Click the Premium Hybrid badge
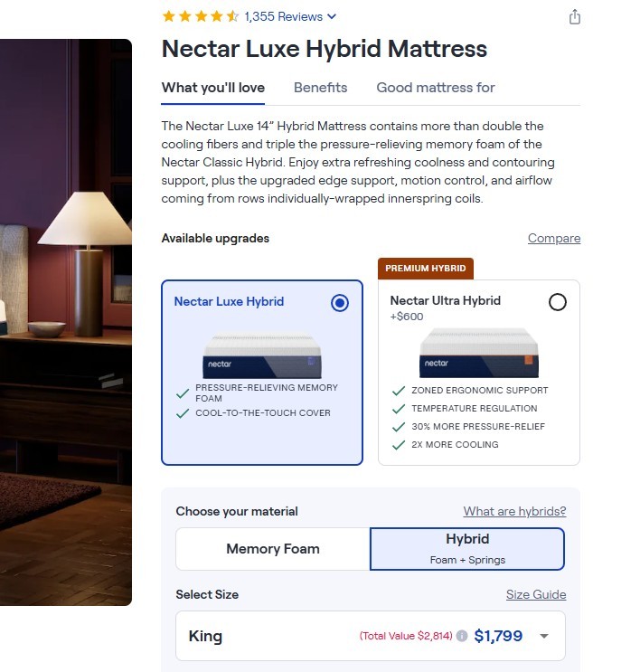Viewport: 640px width, 672px height. [426, 269]
